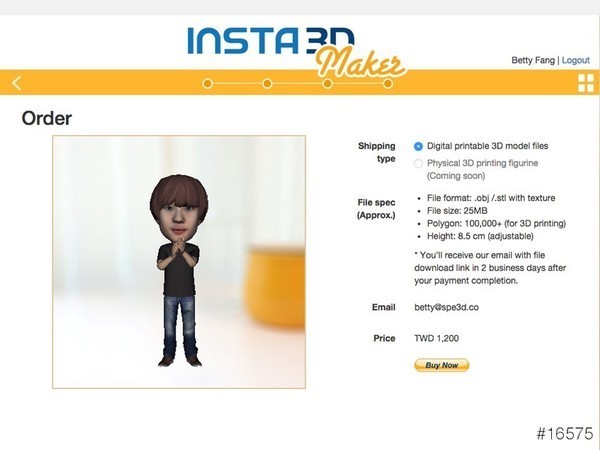
Task: Select the fourth progress step dot
Action: tap(388, 83)
